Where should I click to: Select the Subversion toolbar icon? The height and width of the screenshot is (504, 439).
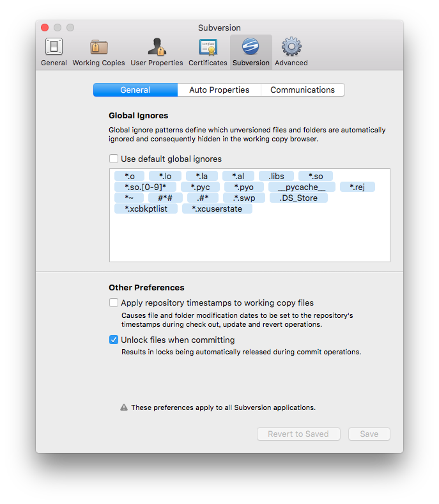pyautogui.click(x=250, y=51)
